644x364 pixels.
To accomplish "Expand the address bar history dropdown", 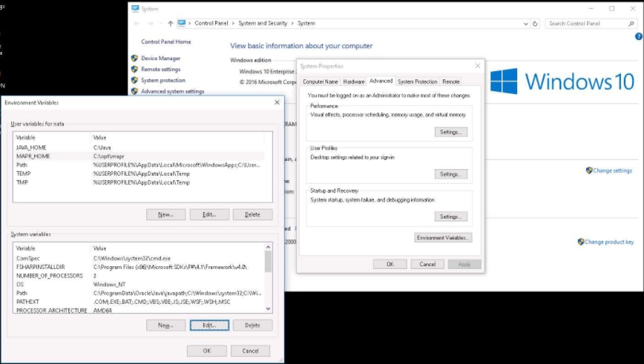I will click(x=525, y=23).
